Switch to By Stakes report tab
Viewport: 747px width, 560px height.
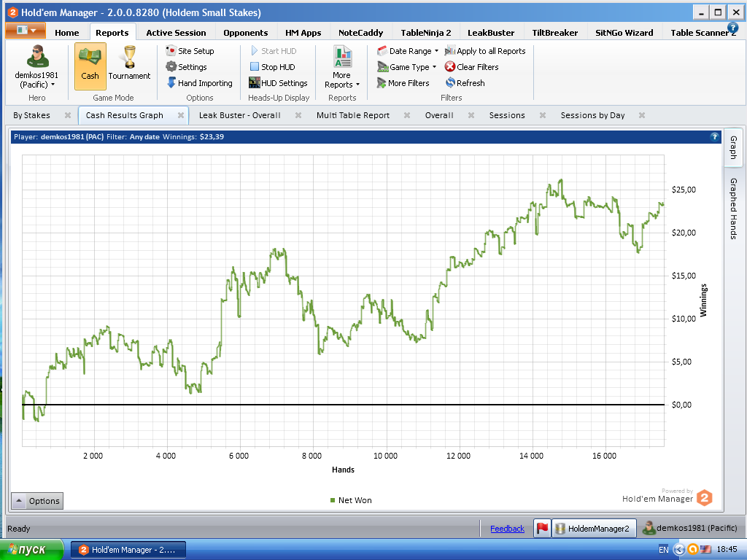(x=31, y=115)
